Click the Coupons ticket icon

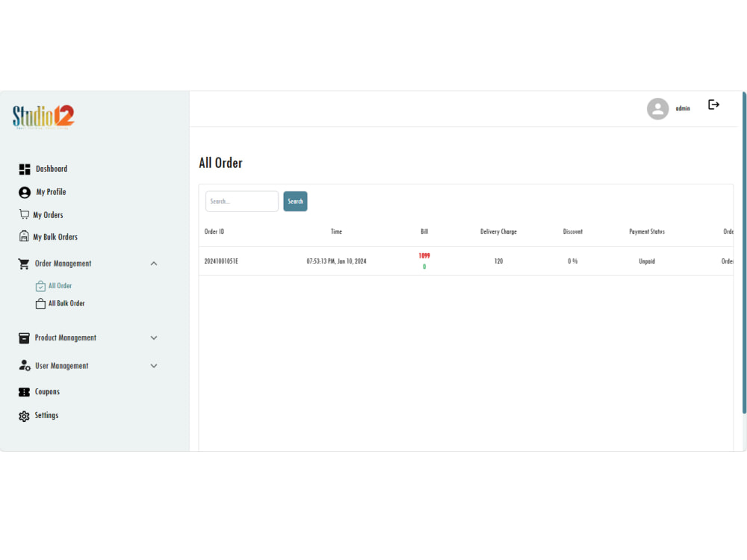[24, 392]
